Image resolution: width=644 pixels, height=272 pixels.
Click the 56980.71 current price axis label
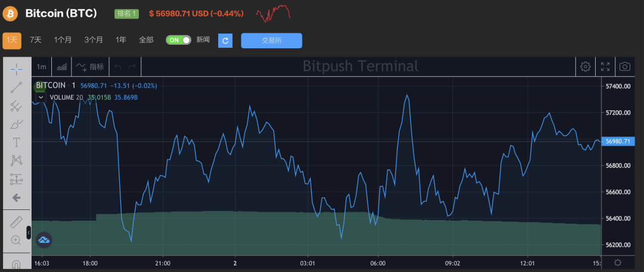pos(618,141)
